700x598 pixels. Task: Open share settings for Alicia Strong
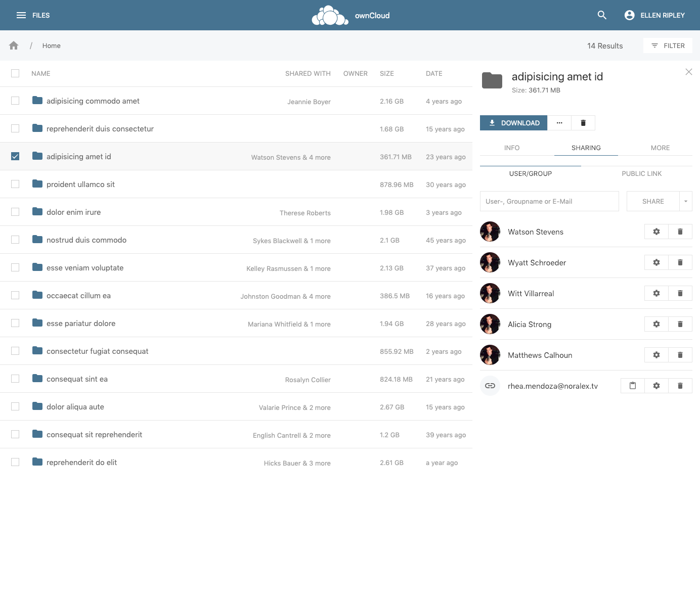pos(657,324)
